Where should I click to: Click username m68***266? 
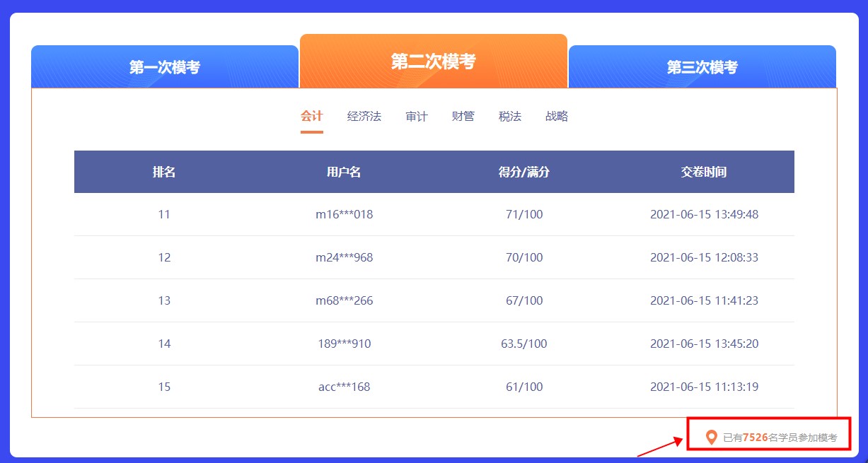(344, 300)
